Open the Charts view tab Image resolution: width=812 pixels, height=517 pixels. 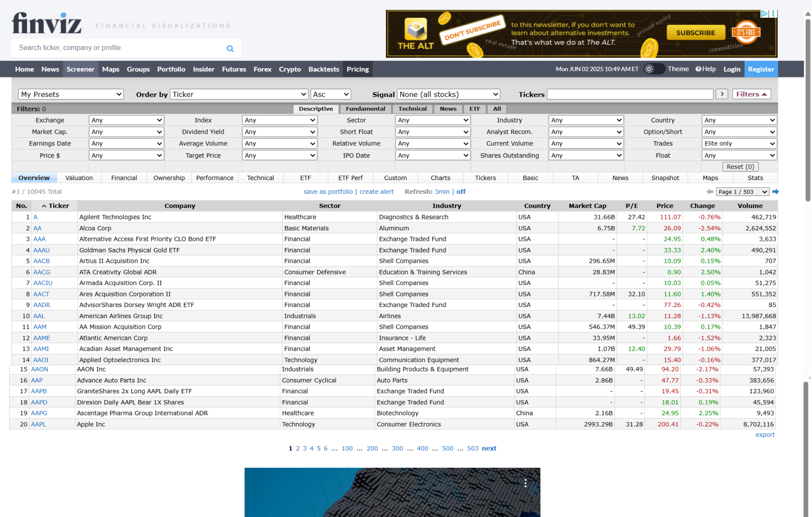pyautogui.click(x=440, y=178)
